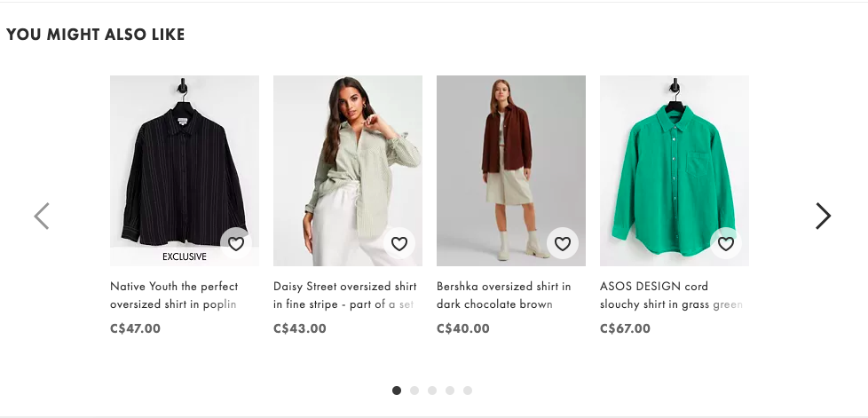
Task: Jump to fifth carousel page dot
Action: pyautogui.click(x=468, y=390)
